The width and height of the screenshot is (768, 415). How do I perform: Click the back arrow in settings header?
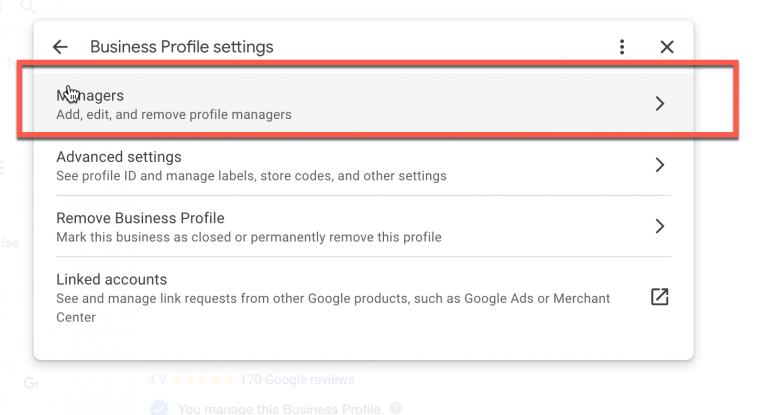(60, 47)
